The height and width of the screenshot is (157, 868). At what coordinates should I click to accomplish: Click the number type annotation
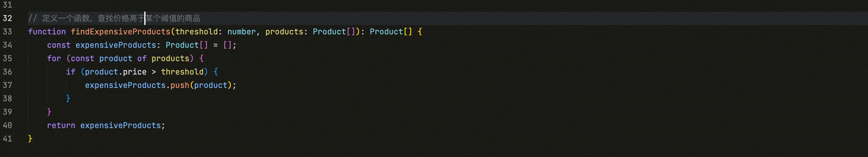pyautogui.click(x=241, y=32)
